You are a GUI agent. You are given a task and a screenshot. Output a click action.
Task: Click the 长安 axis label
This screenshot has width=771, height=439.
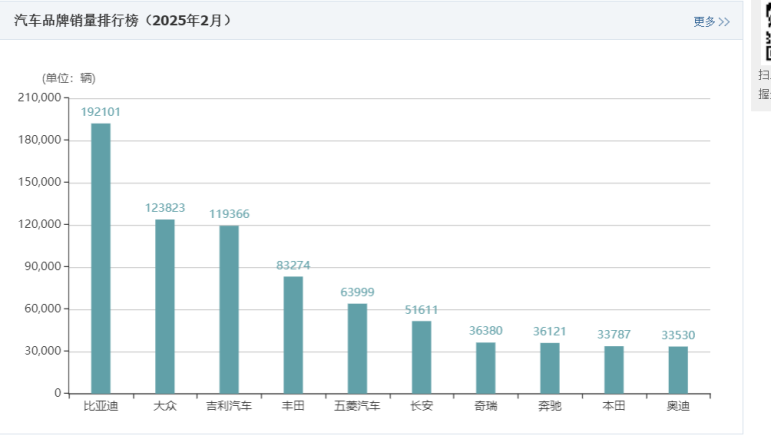(421, 406)
